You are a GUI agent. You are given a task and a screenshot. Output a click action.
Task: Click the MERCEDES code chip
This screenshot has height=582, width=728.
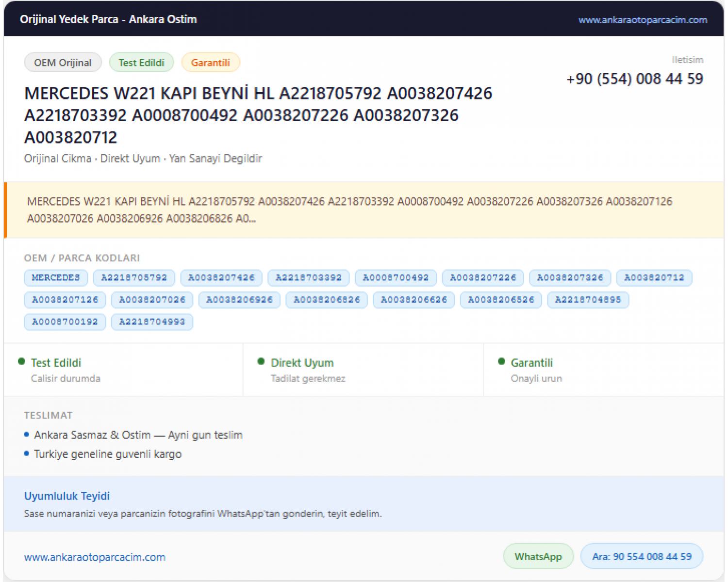[x=56, y=278]
